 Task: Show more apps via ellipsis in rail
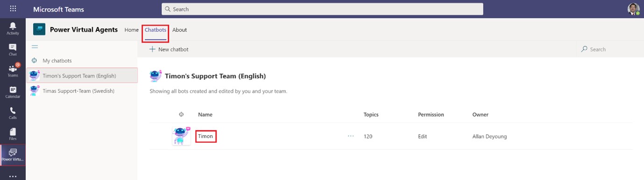(x=13, y=176)
